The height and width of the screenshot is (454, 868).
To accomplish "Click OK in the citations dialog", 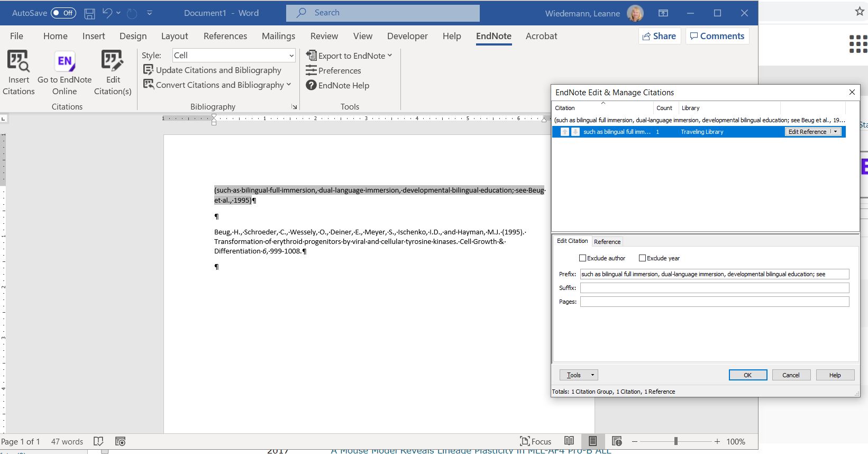I will click(748, 375).
